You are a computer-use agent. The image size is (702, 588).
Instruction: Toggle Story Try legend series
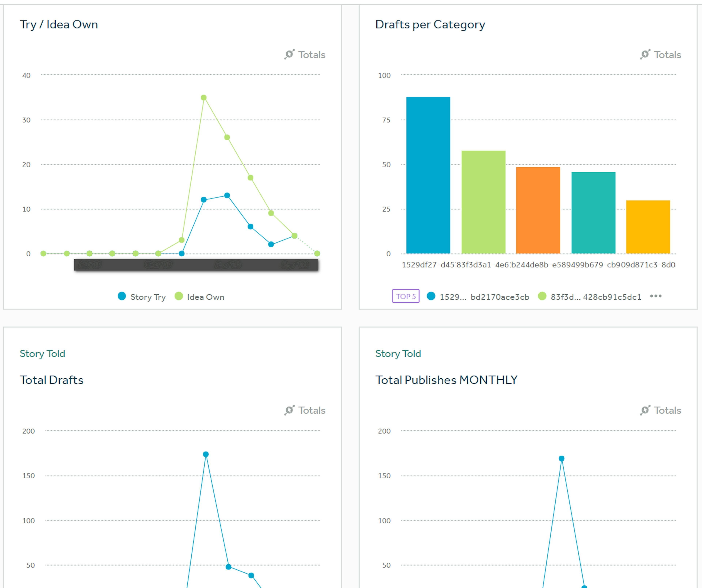point(142,297)
